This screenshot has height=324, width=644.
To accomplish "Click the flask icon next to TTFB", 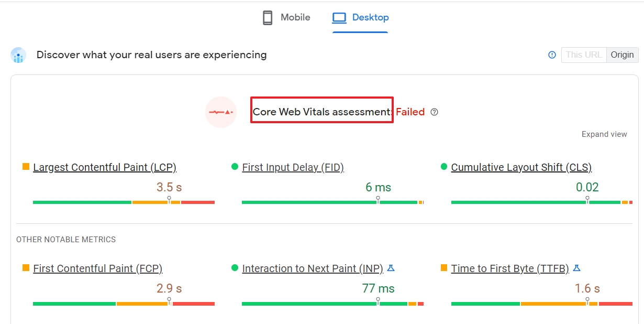I will (x=576, y=268).
